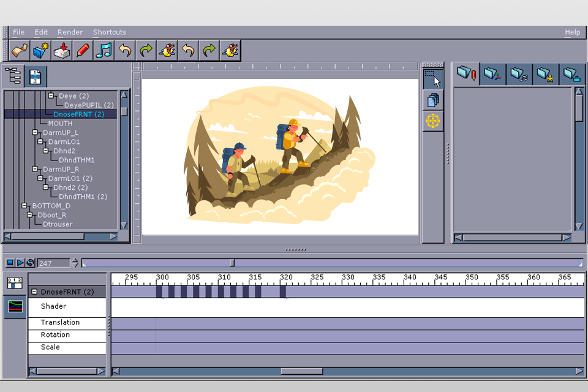The height and width of the screenshot is (392, 588).
Task: Click the stacked pages copy tool
Action: tap(433, 100)
